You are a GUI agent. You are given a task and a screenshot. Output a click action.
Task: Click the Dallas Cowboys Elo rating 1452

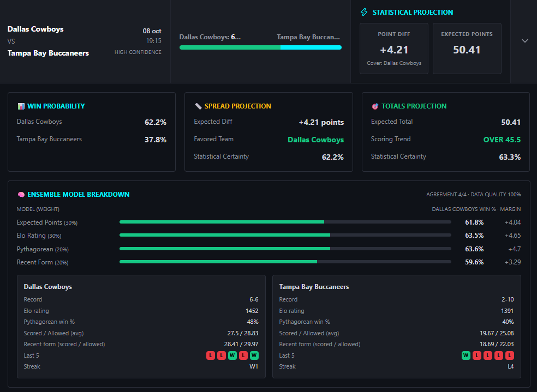tap(252, 311)
